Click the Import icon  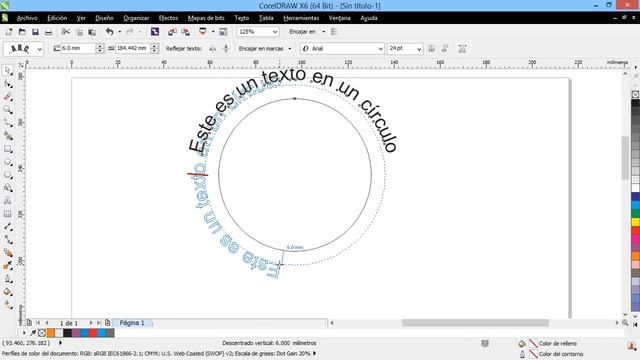[x=172, y=31]
